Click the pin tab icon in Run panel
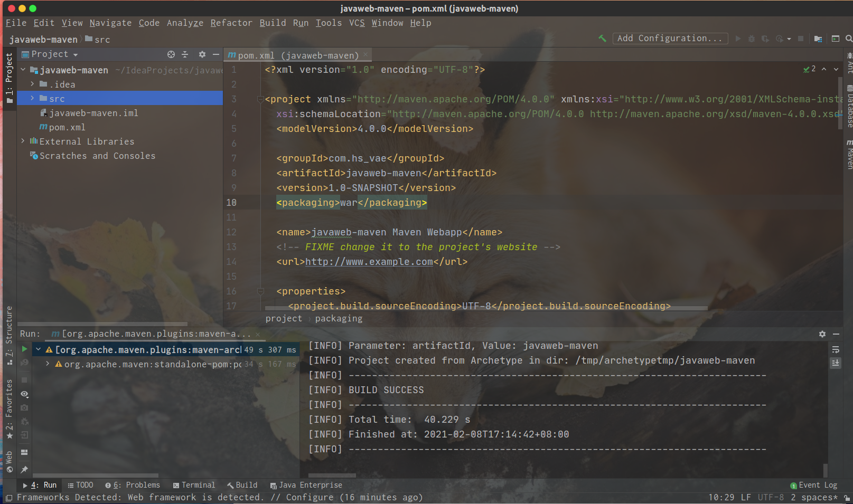 [x=24, y=469]
